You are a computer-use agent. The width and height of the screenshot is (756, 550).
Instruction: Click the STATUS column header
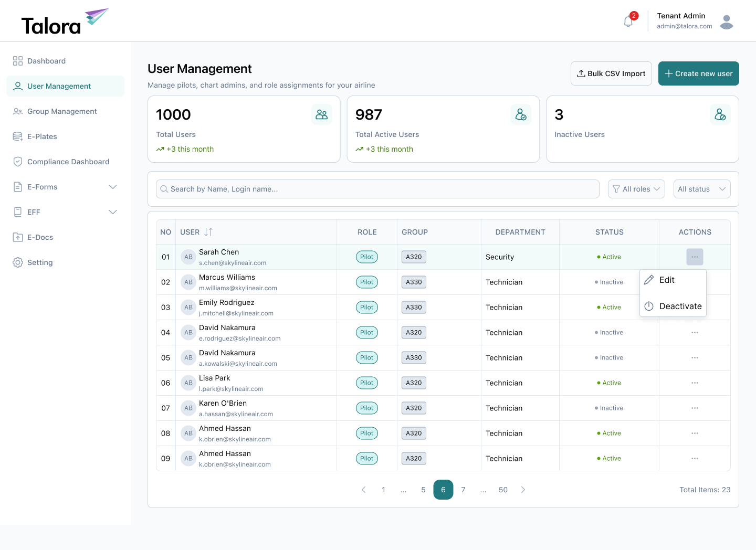click(610, 232)
